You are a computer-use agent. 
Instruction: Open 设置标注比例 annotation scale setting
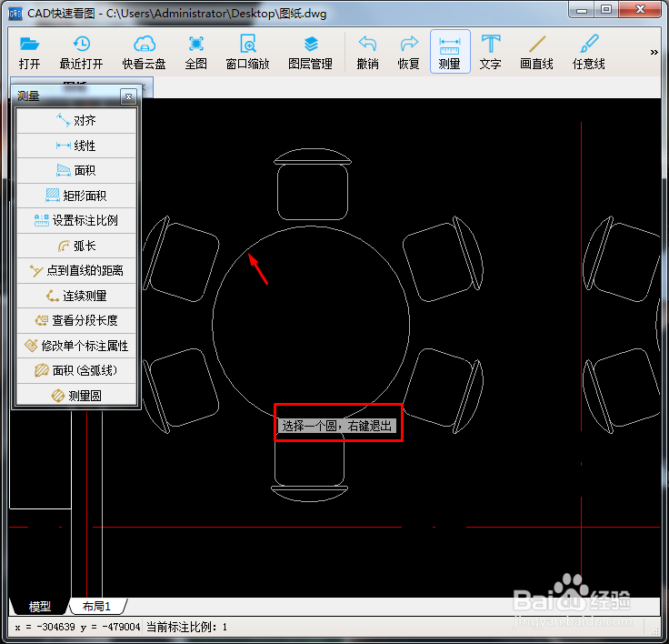click(76, 220)
